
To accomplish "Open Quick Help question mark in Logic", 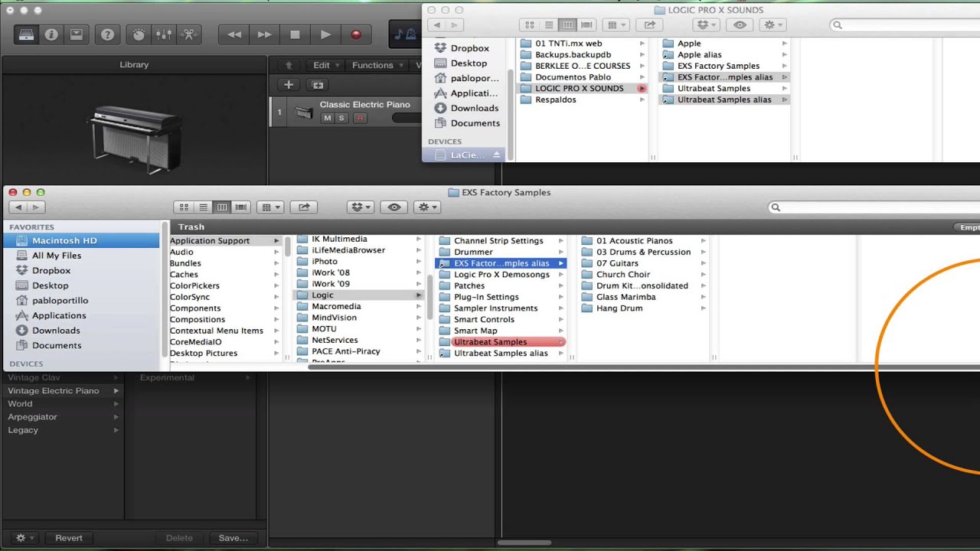I will pyautogui.click(x=108, y=34).
